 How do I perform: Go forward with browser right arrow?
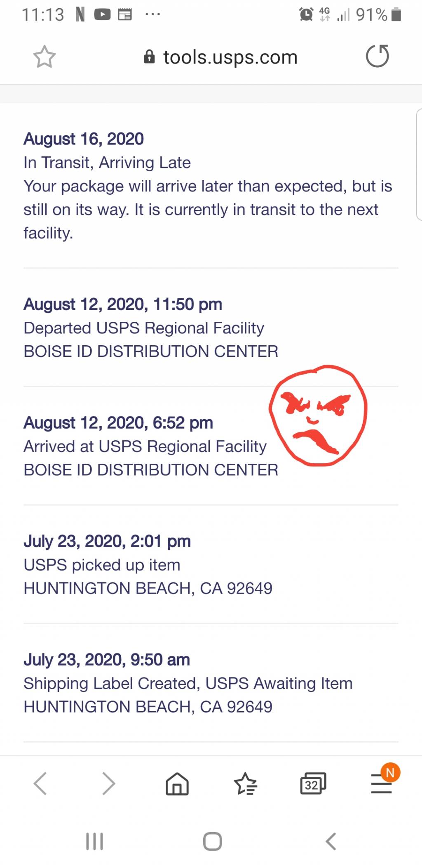coord(108,783)
